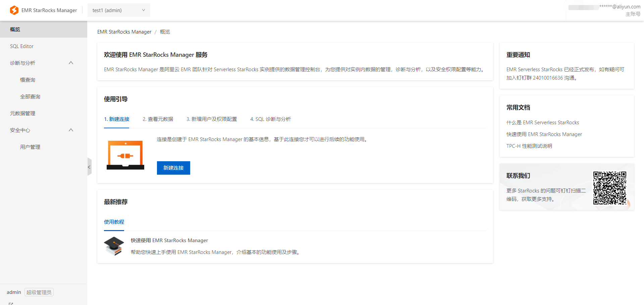Switch to the 2. 查看元数据 tab

coord(158,119)
